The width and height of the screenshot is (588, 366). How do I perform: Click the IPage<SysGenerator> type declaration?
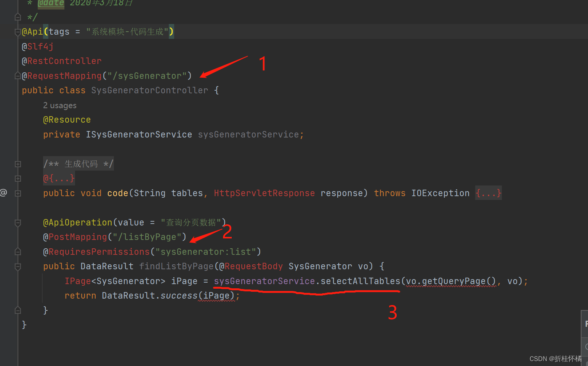pyautogui.click(x=115, y=281)
